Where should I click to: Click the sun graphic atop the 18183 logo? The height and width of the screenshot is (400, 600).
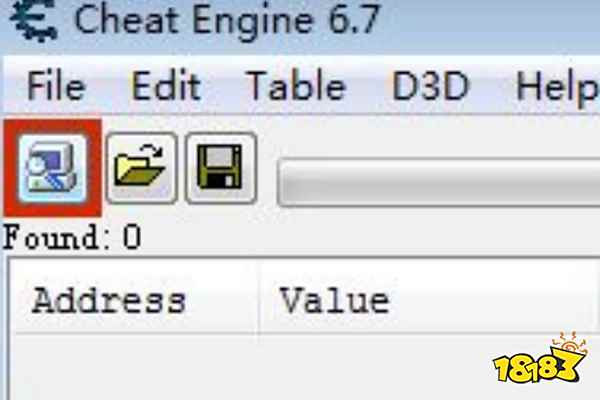click(570, 342)
